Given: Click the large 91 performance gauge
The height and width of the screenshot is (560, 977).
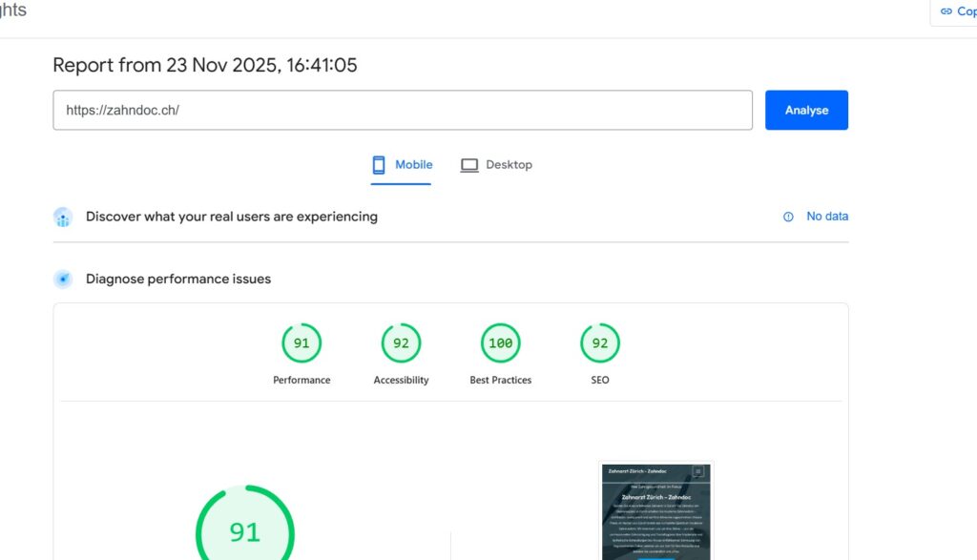Looking at the screenshot, I should (x=245, y=530).
